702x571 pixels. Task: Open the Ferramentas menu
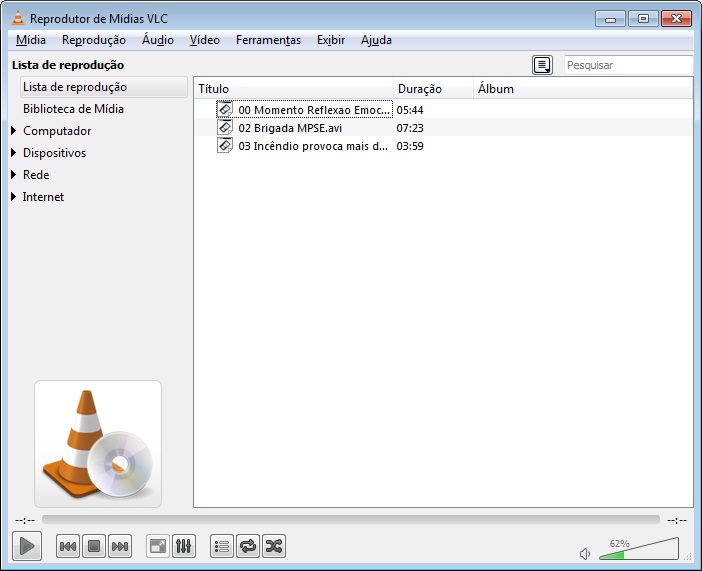[268, 40]
